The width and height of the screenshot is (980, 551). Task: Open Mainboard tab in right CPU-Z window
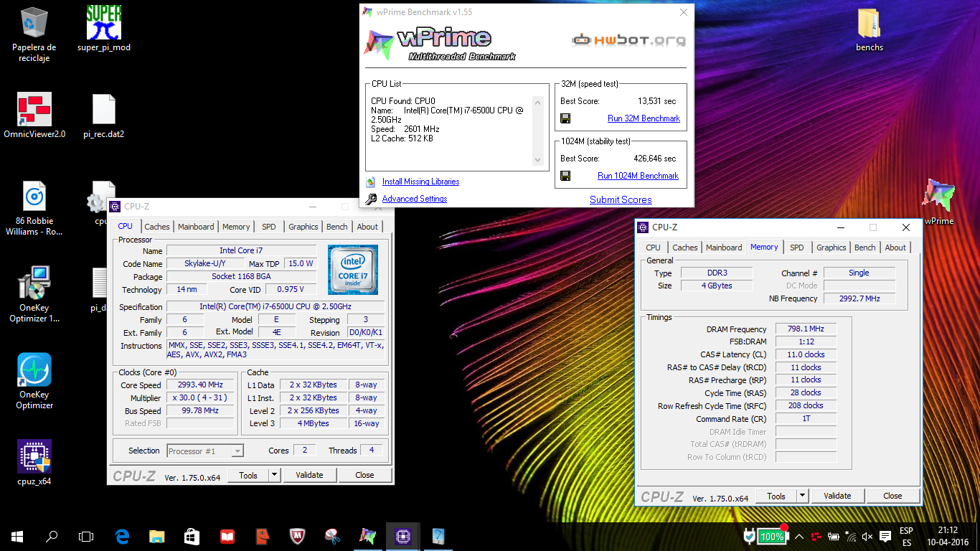724,248
